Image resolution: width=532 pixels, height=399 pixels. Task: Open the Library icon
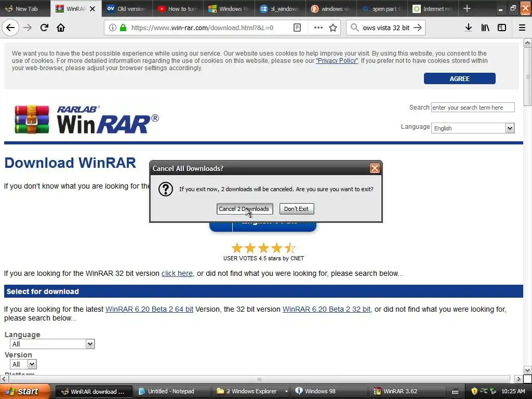pyautogui.click(x=485, y=28)
